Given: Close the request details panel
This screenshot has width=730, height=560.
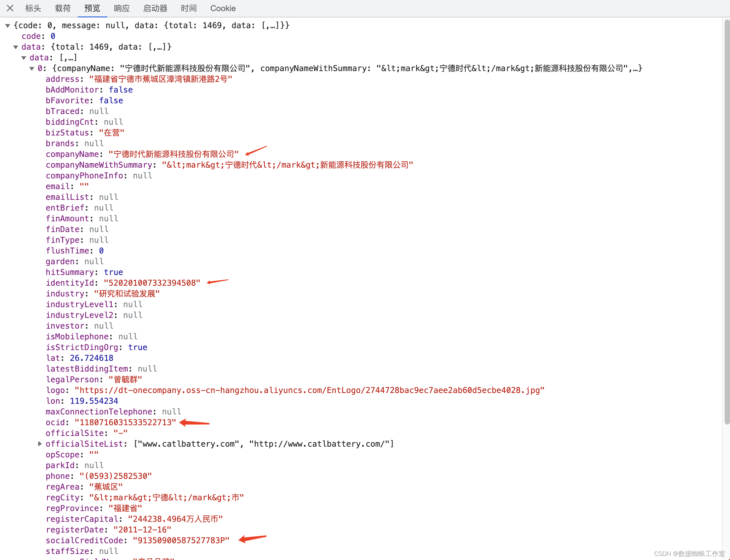Looking at the screenshot, I should [x=10, y=8].
